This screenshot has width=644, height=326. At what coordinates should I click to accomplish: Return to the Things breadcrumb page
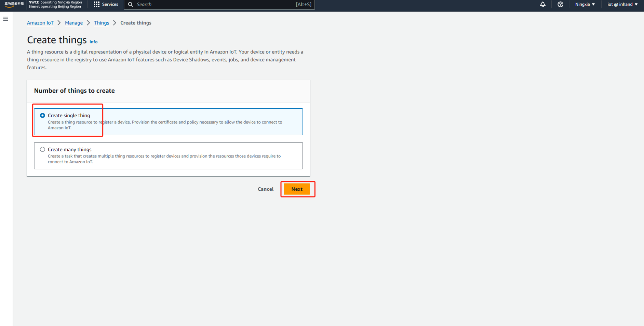tap(102, 23)
